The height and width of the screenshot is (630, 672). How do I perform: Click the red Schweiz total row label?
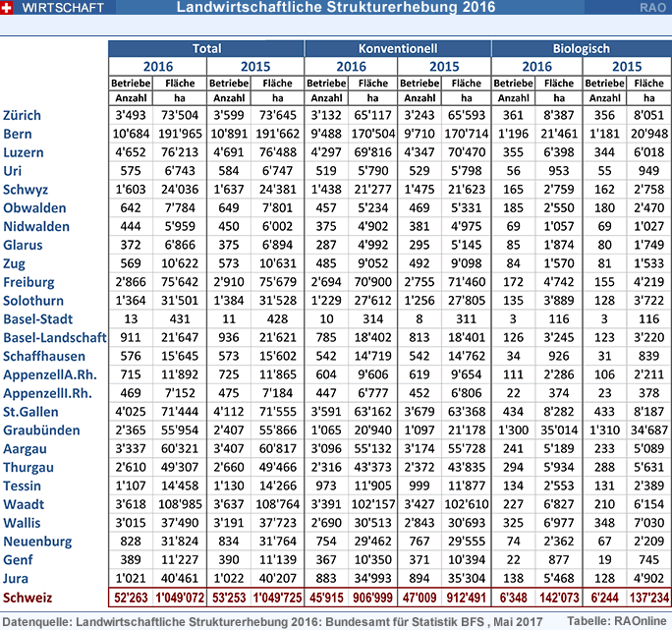click(28, 599)
